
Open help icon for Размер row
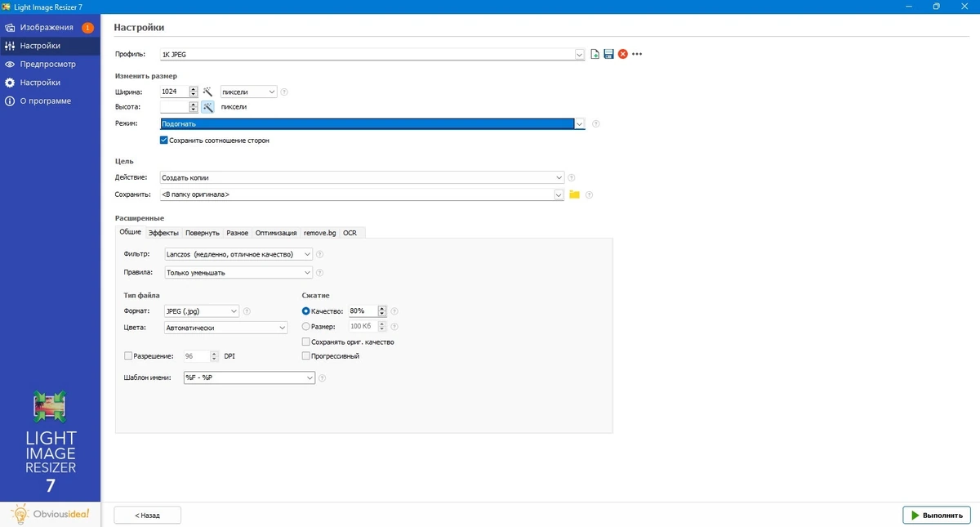[394, 326]
